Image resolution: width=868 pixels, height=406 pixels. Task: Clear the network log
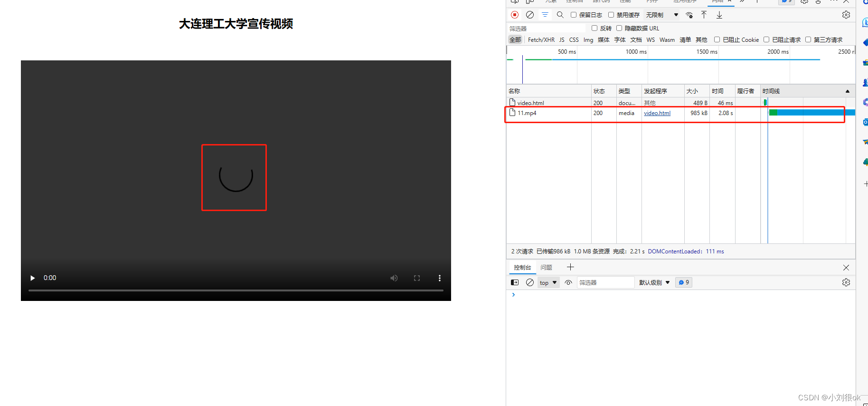(x=530, y=15)
